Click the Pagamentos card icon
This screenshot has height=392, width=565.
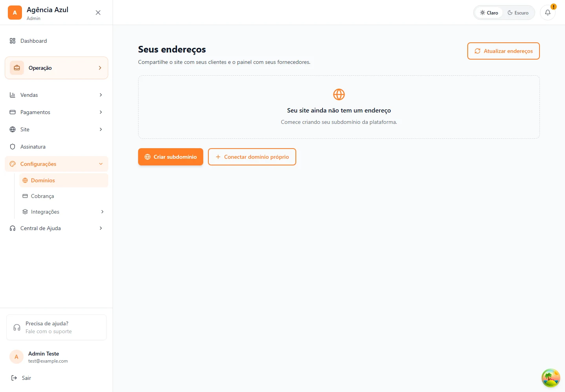(13, 112)
